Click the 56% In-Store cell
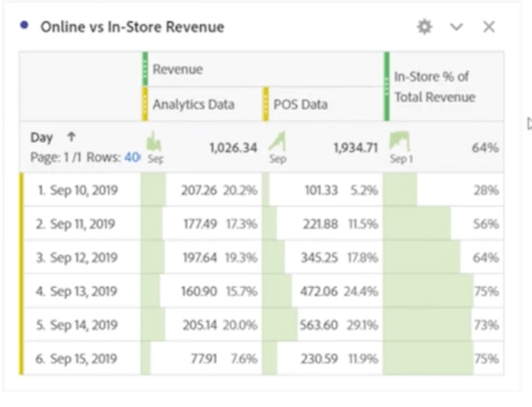 486,224
